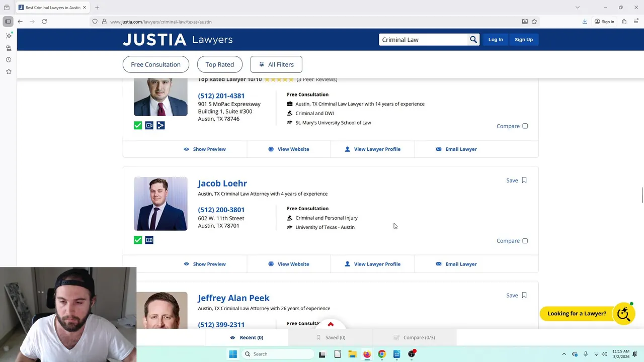Open Firefox from taskbar
The height and width of the screenshot is (362, 644).
click(367, 354)
